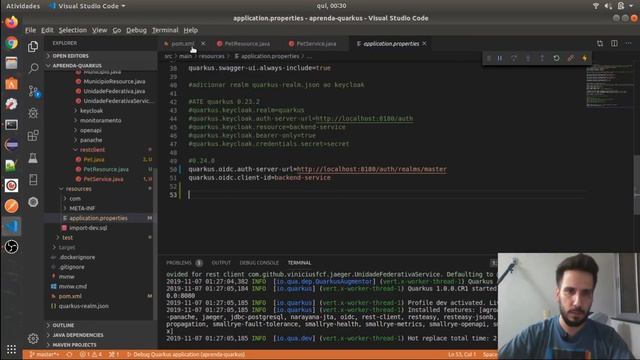The width and height of the screenshot is (640, 360).
Task: Open the Terminal menu
Action: (165, 30)
